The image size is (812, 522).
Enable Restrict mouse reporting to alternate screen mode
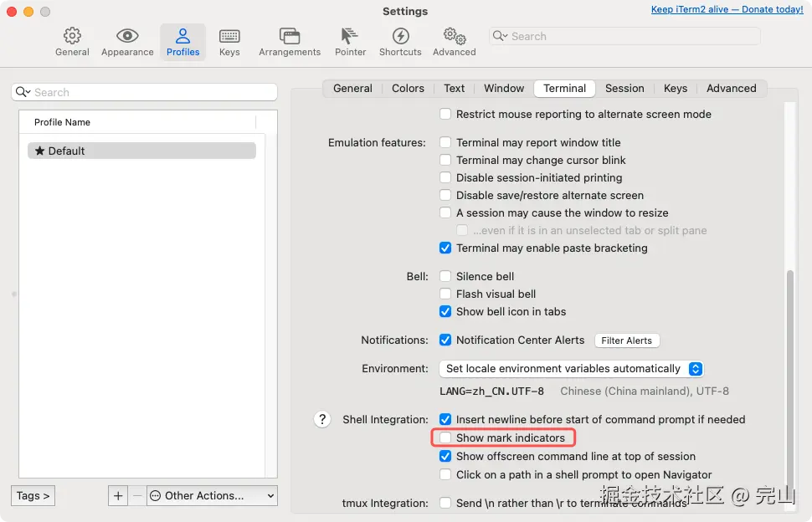(445, 114)
